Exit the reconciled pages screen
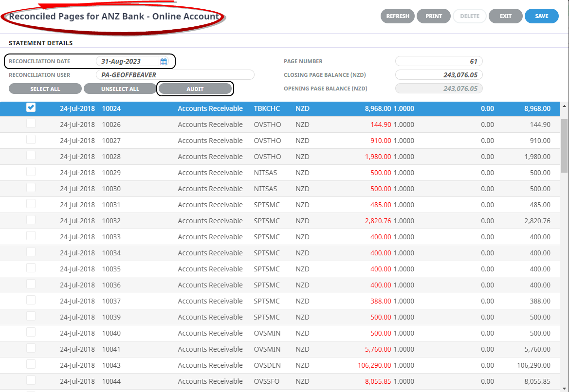569x392 pixels. (505, 16)
